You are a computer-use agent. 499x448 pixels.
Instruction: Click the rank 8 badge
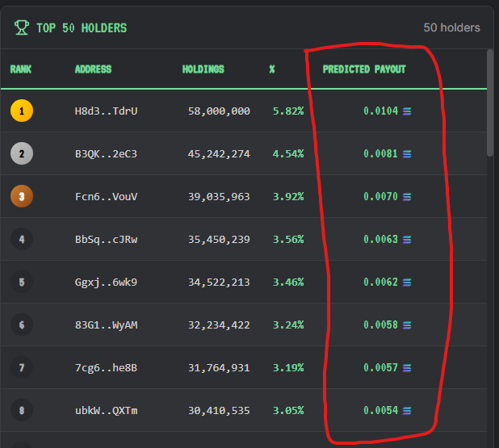[x=22, y=410]
